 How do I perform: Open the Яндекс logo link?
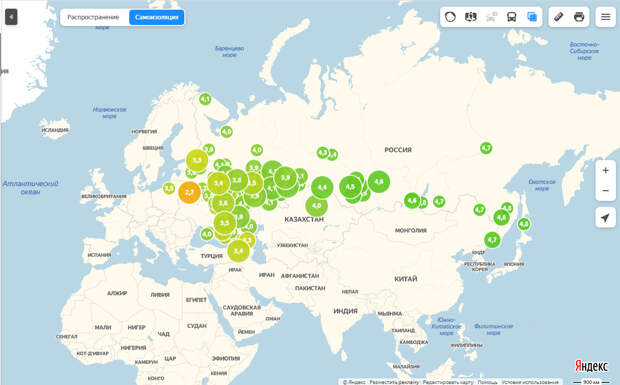(x=591, y=366)
